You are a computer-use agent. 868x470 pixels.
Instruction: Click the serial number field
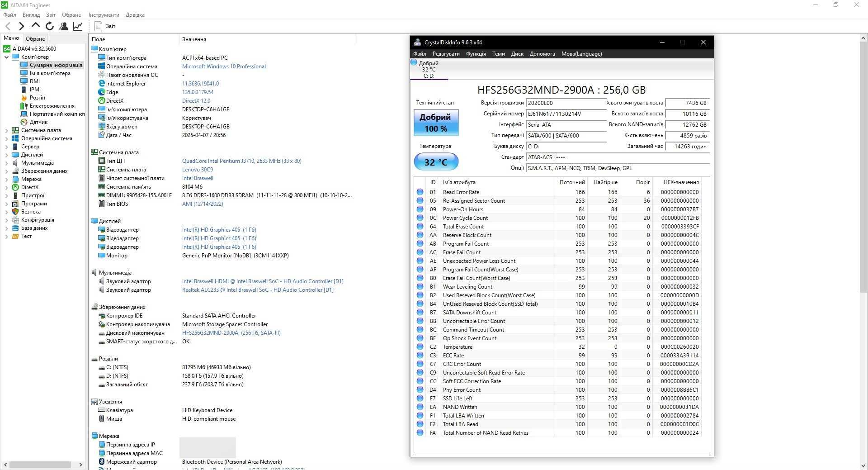click(566, 114)
